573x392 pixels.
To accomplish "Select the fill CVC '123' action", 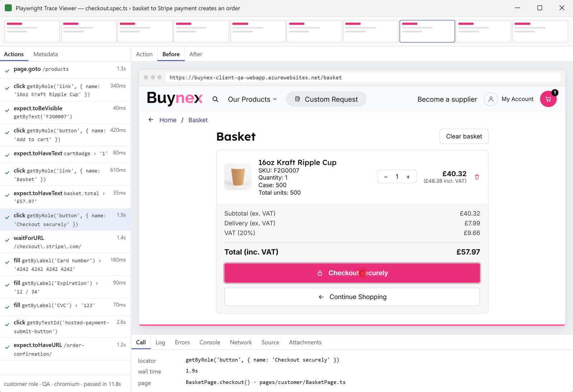I will click(x=65, y=306).
